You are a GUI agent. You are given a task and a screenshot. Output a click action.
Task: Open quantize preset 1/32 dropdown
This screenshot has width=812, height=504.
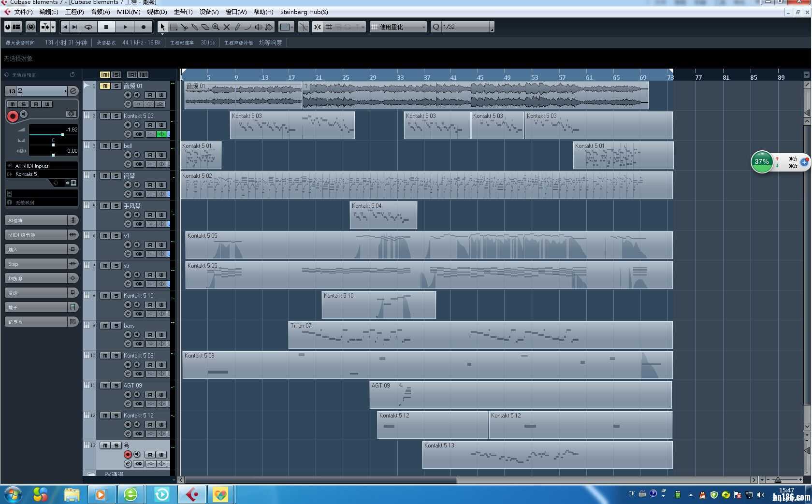click(463, 27)
